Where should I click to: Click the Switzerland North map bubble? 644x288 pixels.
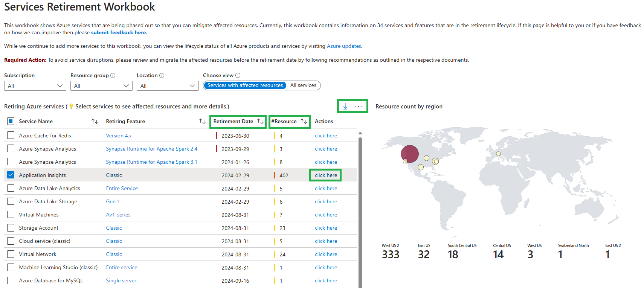tap(498, 154)
